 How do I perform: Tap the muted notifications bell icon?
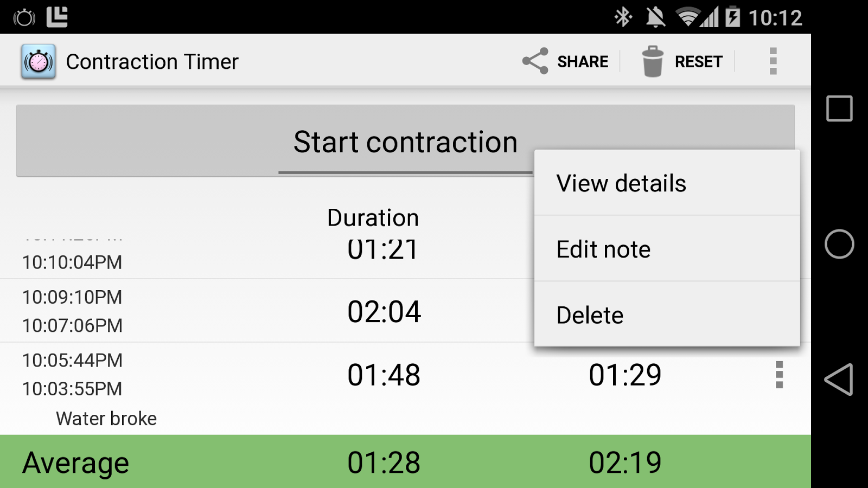(x=655, y=17)
